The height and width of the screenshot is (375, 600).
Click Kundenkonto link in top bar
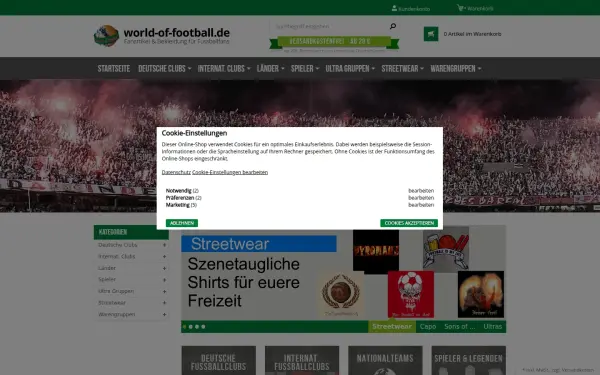point(414,8)
